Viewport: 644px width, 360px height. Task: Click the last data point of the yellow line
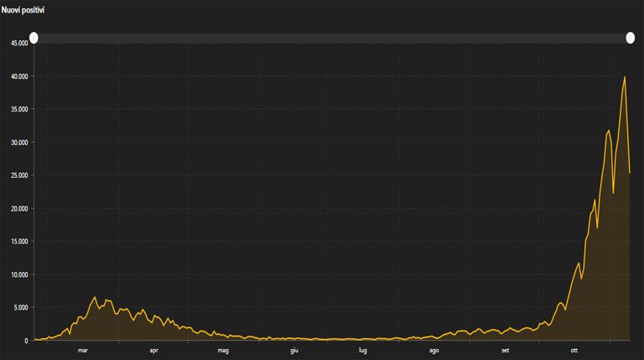point(630,173)
